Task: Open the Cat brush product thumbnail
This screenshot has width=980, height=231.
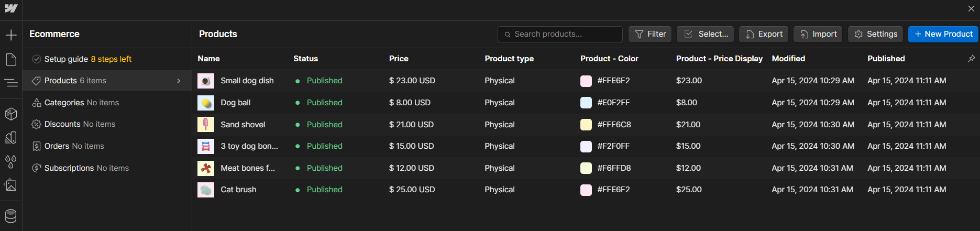Action: (x=206, y=190)
